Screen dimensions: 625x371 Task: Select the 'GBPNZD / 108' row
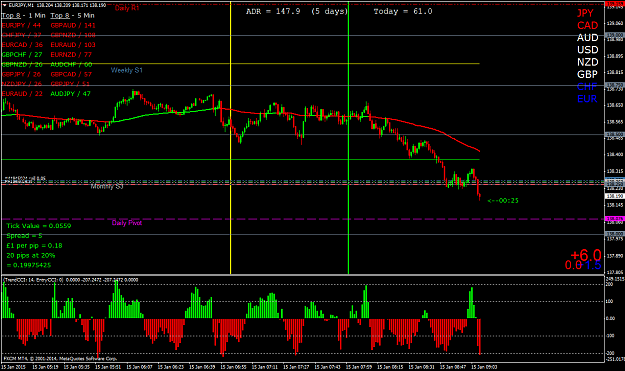coord(73,35)
